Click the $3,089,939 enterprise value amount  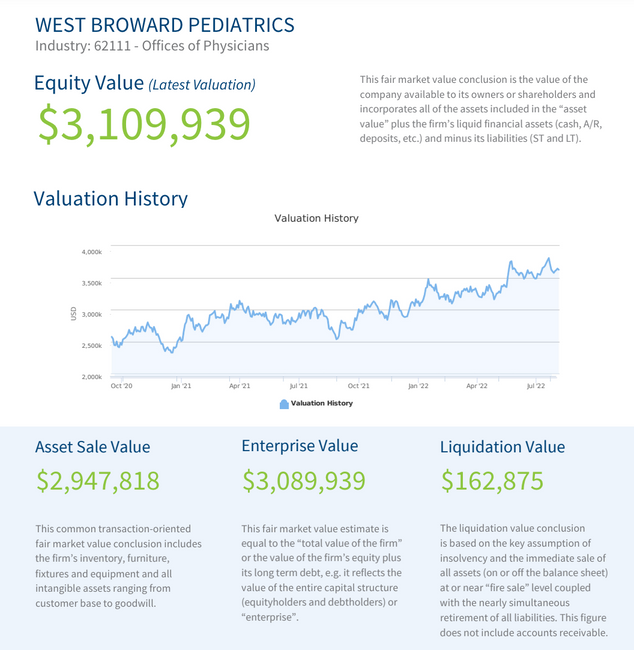coord(304,481)
